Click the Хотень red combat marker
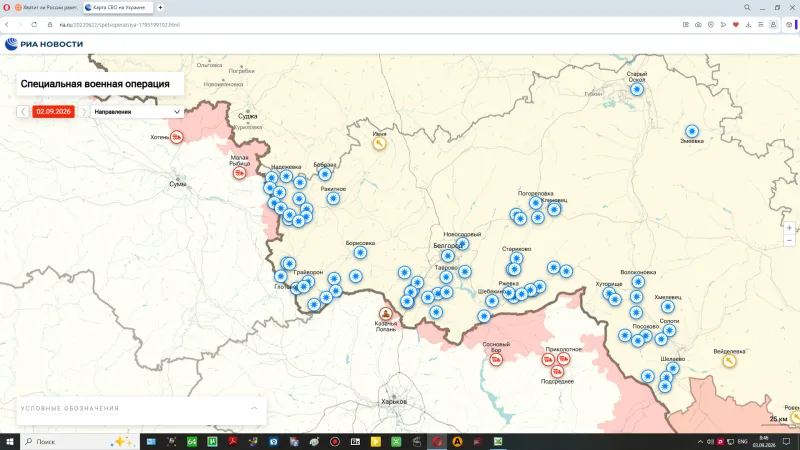800x450 pixels. tap(177, 137)
